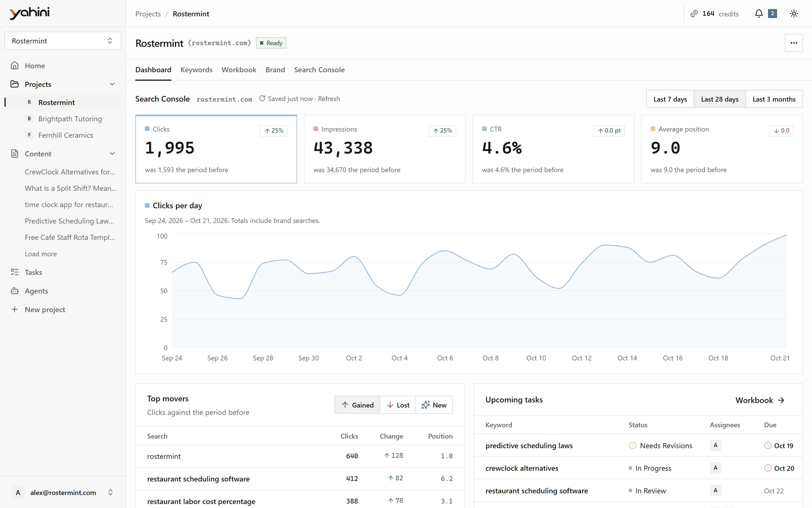
Task: Switch to the Search Console tab
Action: pos(319,69)
